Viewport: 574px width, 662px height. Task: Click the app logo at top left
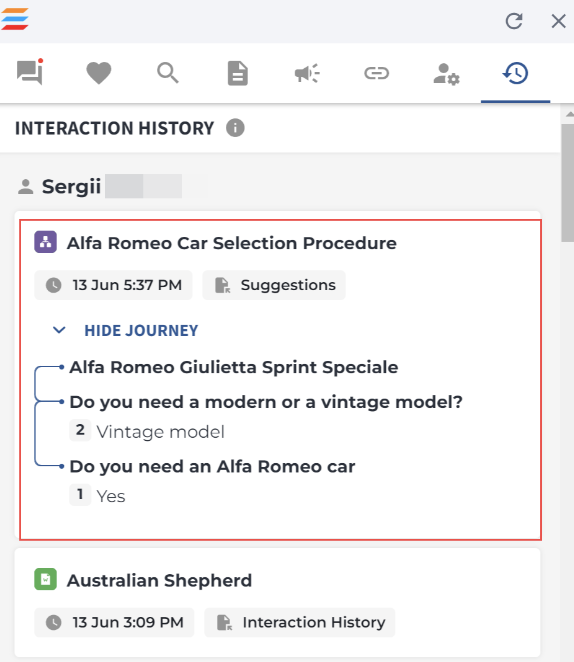[15, 19]
